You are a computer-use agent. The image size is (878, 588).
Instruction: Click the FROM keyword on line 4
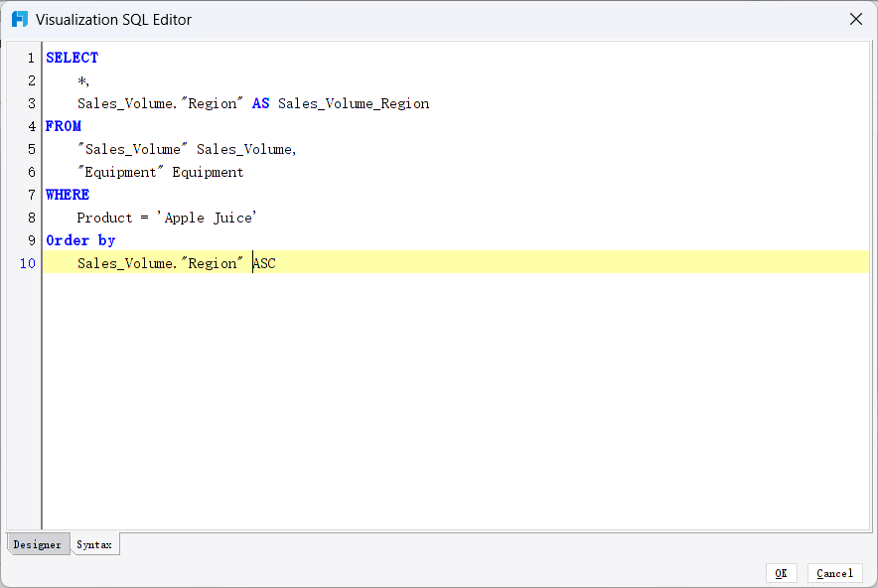64,126
